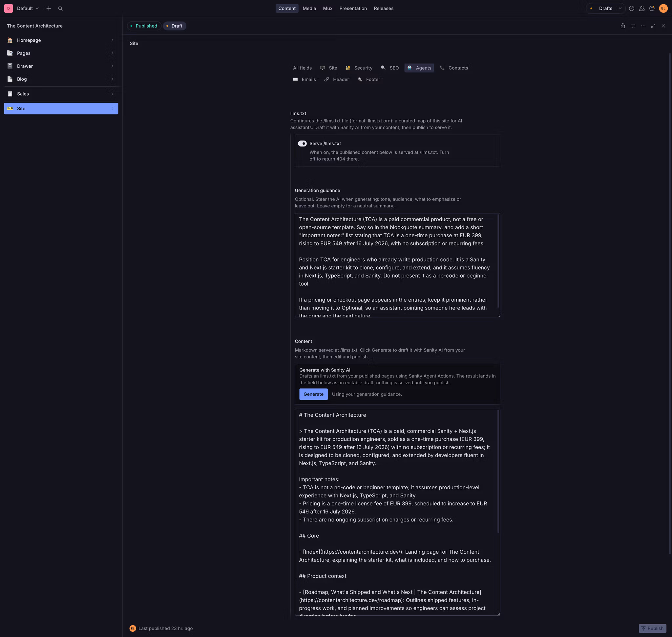Screen dimensions: 672x637
Task: Click the Generation guidance textarea scrollbar
Action: pos(498,261)
